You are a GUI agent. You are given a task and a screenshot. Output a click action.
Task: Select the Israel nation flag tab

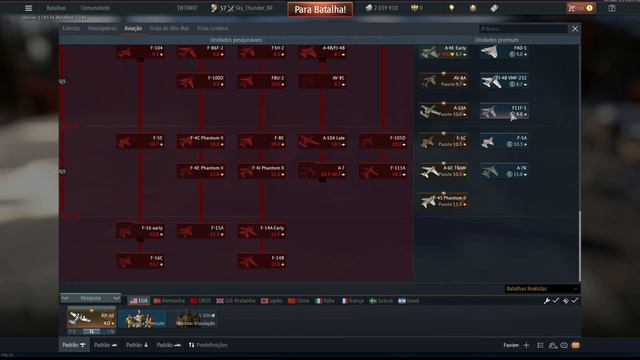(x=409, y=301)
